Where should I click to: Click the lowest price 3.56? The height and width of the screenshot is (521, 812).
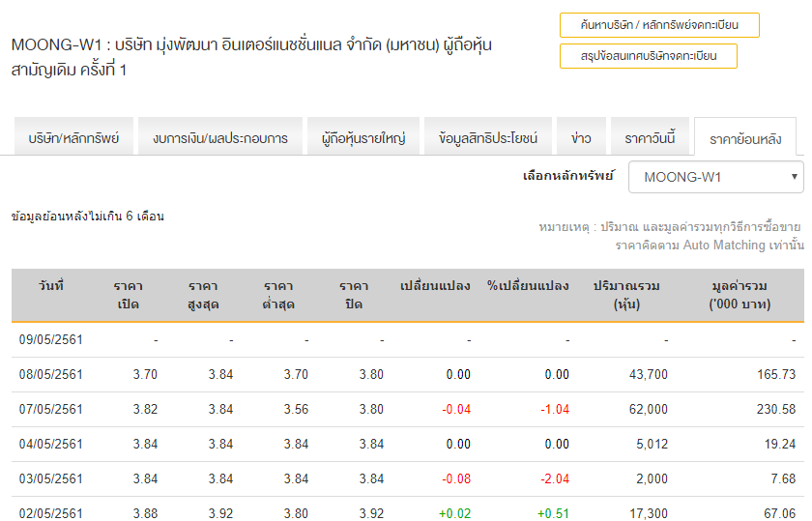[x=296, y=409]
